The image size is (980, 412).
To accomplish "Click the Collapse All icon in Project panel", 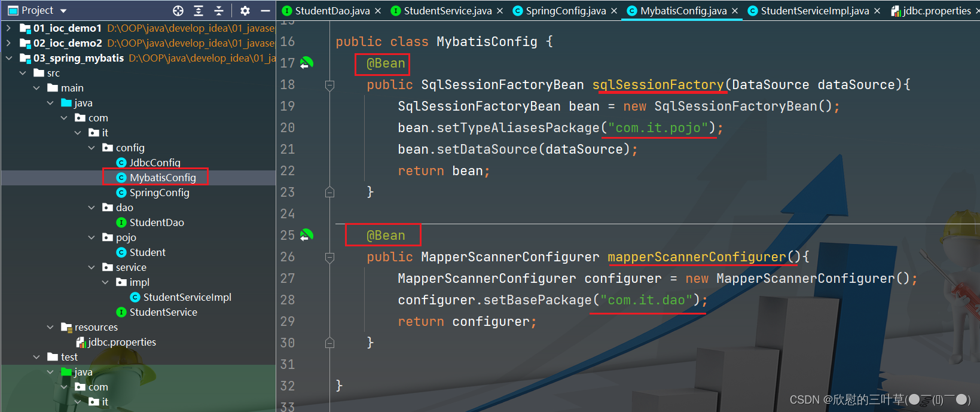I will click(219, 11).
